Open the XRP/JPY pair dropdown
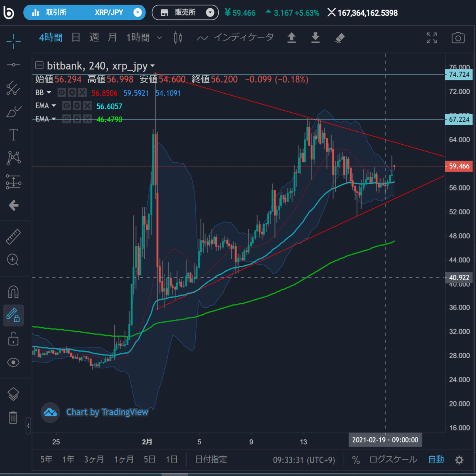 coord(137,12)
